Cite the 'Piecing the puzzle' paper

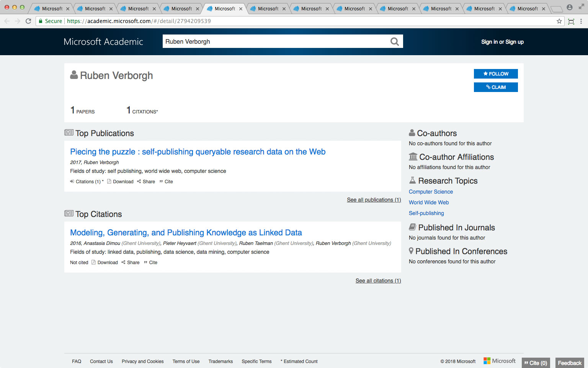click(x=166, y=182)
